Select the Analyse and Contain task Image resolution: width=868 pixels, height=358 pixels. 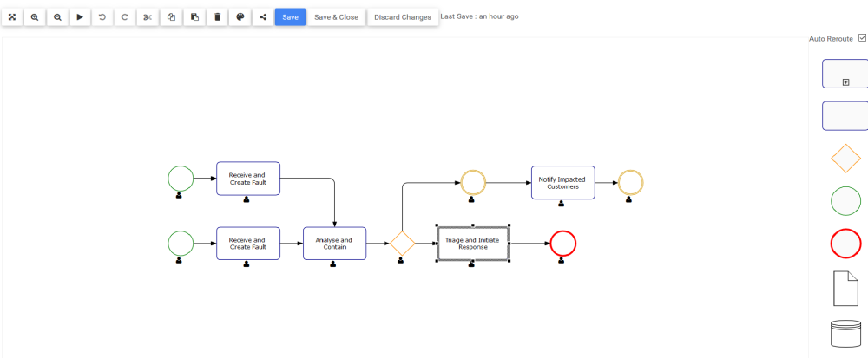coord(334,244)
